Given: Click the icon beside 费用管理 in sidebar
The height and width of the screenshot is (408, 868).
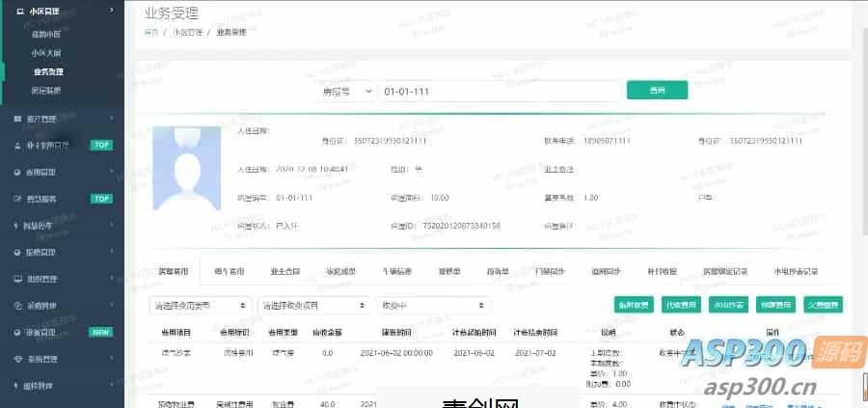Looking at the screenshot, I should point(16,172).
